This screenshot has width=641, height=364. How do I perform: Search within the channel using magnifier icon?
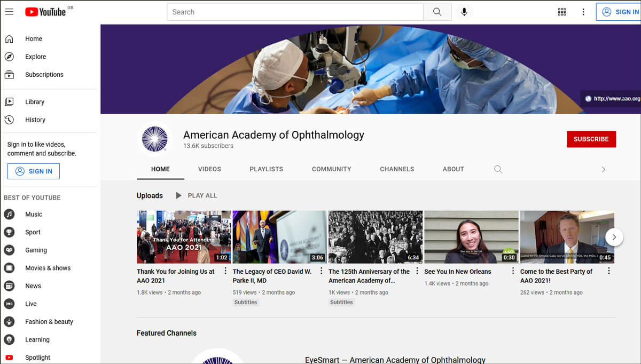[x=498, y=169]
